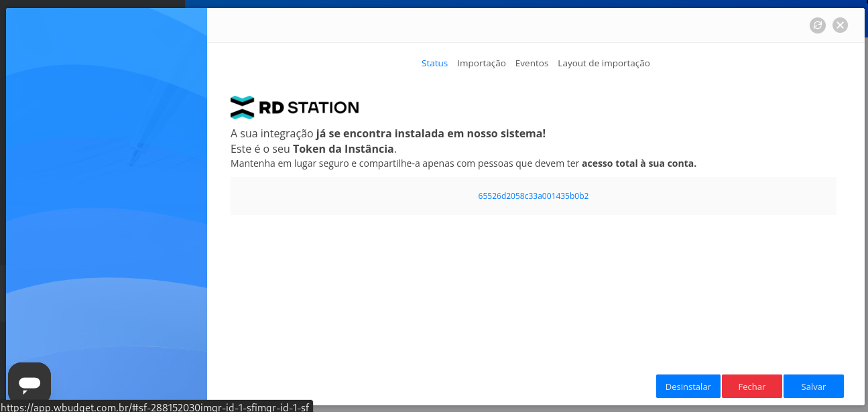
Task: Select the Status tab
Action: pyautogui.click(x=434, y=63)
